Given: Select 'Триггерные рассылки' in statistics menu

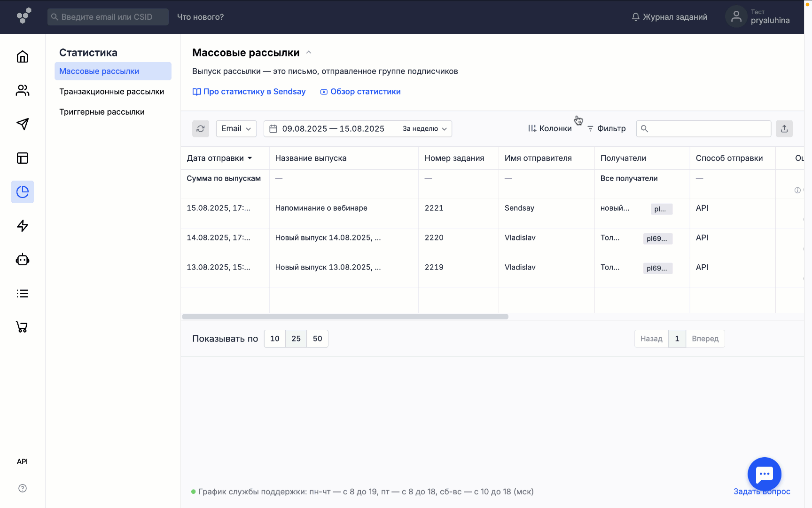Looking at the screenshot, I should 101,112.
